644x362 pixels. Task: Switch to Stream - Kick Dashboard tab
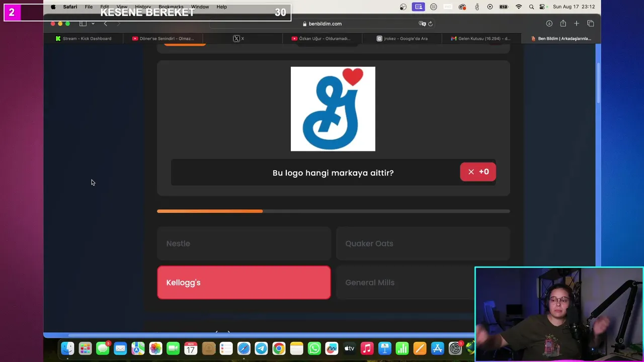[x=84, y=38]
